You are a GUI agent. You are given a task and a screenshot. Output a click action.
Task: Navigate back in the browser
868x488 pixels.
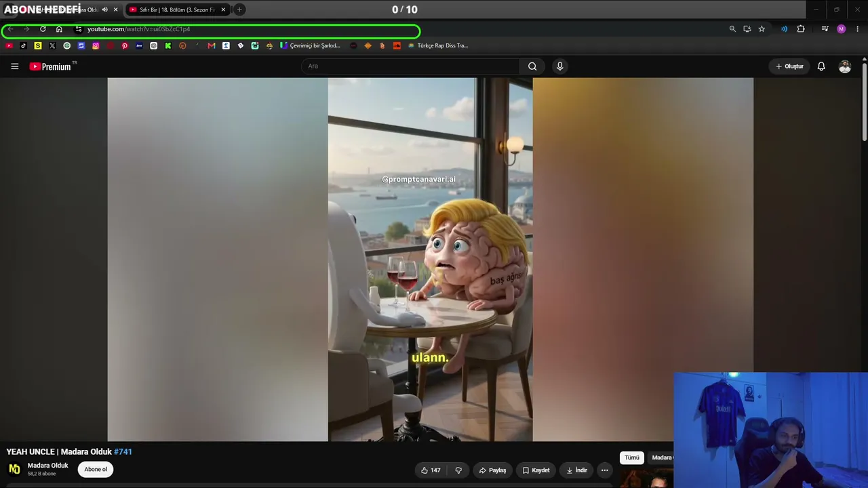pyautogui.click(x=10, y=29)
